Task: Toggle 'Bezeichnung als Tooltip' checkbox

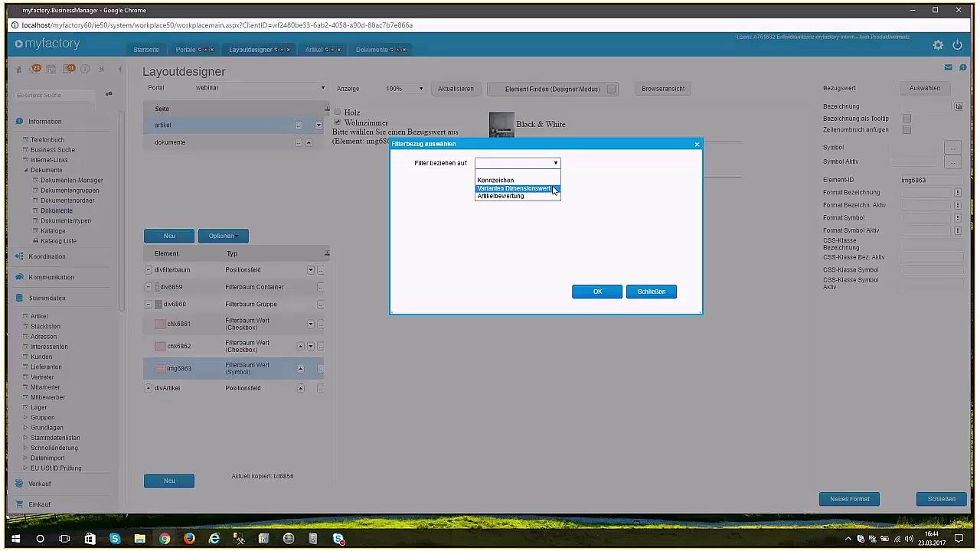Action: click(x=906, y=119)
